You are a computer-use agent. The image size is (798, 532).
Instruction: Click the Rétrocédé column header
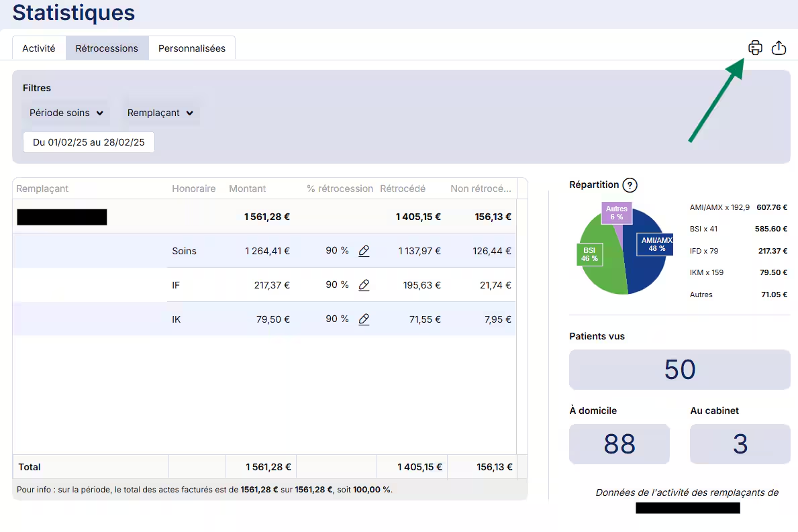tap(402, 189)
